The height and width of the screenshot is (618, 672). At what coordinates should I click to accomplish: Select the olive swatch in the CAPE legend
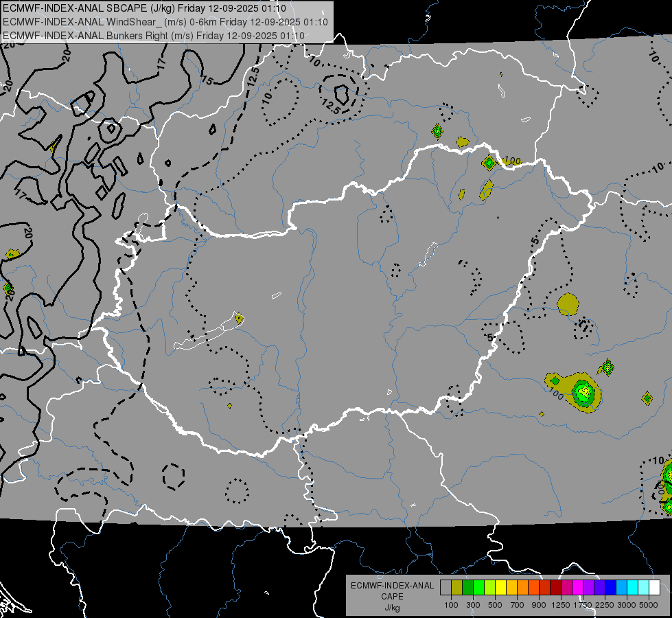click(457, 588)
